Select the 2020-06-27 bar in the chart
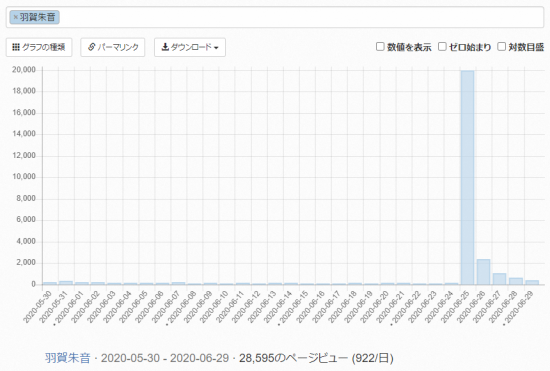550x371 pixels. pyautogui.click(x=499, y=279)
